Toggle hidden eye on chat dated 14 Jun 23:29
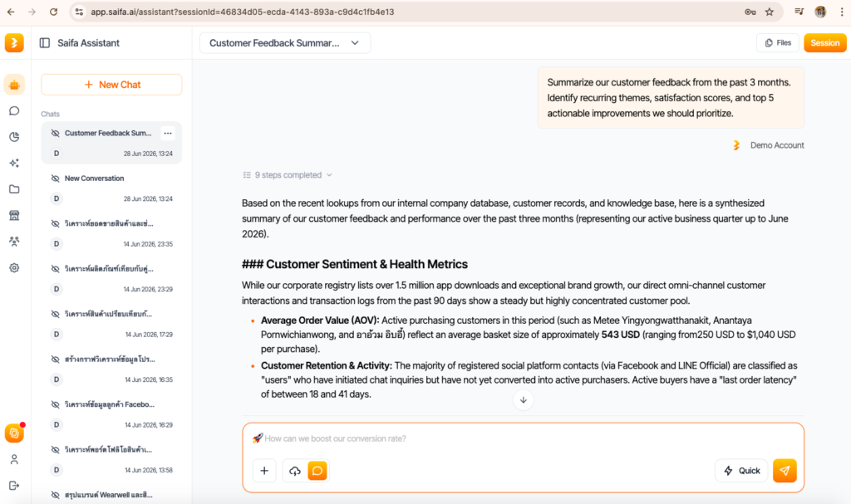 click(x=56, y=268)
